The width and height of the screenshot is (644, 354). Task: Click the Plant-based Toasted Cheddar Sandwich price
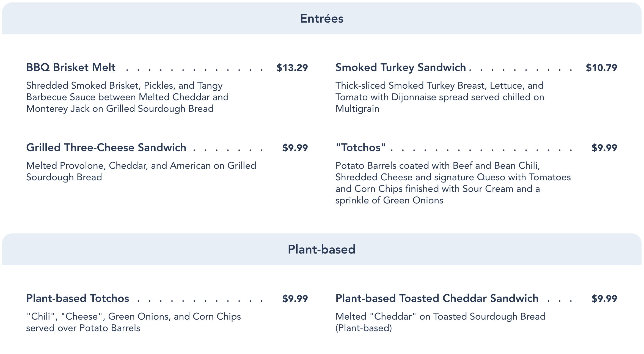[x=604, y=299]
